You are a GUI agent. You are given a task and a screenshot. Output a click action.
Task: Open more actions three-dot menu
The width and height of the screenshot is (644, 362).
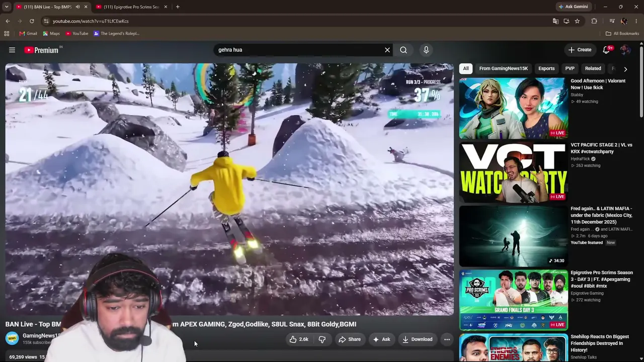click(x=447, y=339)
